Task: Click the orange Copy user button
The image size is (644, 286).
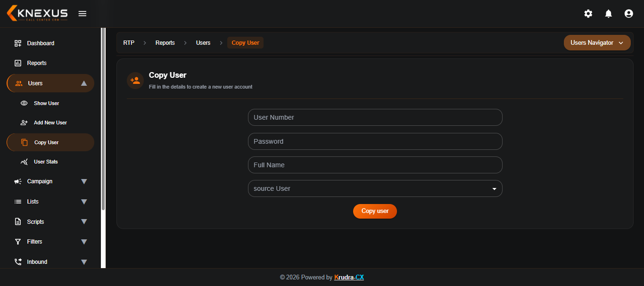Action: (375, 211)
